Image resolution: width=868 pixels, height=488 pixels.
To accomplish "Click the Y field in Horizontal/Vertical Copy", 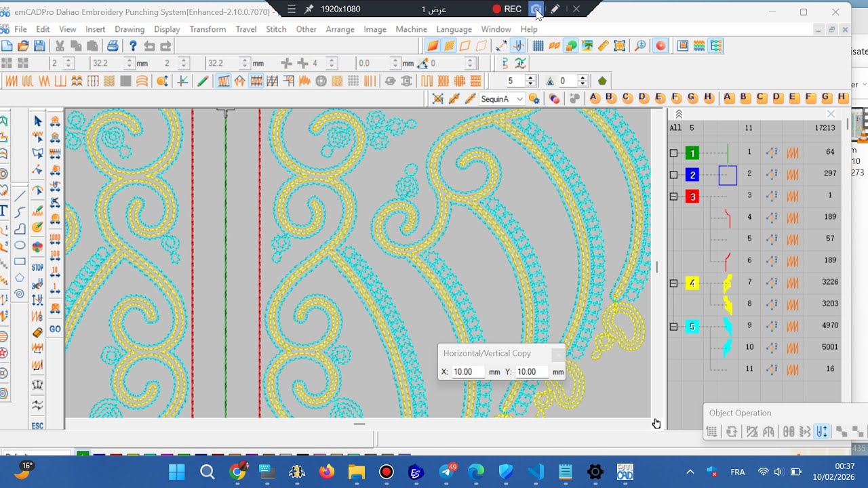I will (532, 371).
